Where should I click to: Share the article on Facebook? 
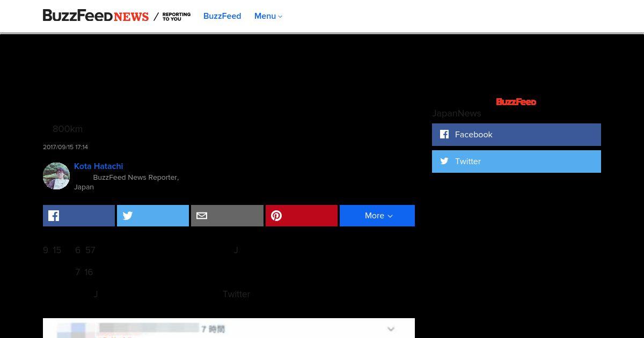coord(79,216)
